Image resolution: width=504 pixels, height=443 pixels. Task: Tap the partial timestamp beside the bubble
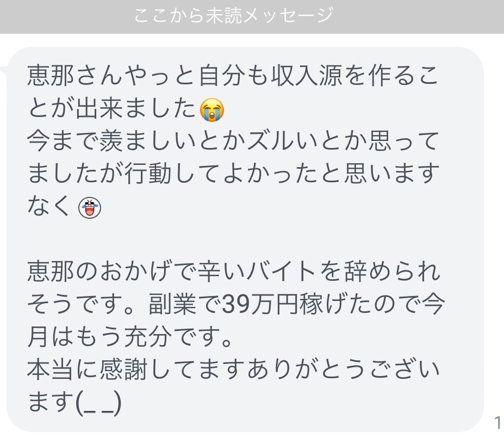pyautogui.click(x=499, y=422)
